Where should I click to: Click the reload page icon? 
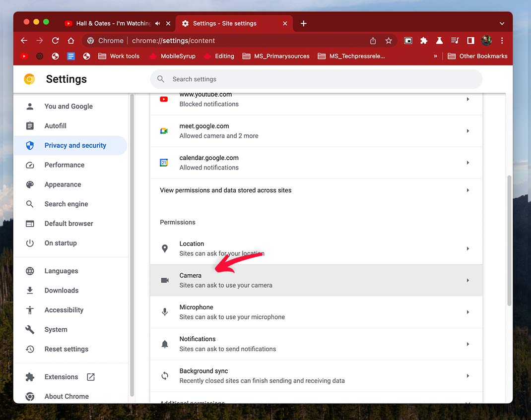[x=56, y=41]
